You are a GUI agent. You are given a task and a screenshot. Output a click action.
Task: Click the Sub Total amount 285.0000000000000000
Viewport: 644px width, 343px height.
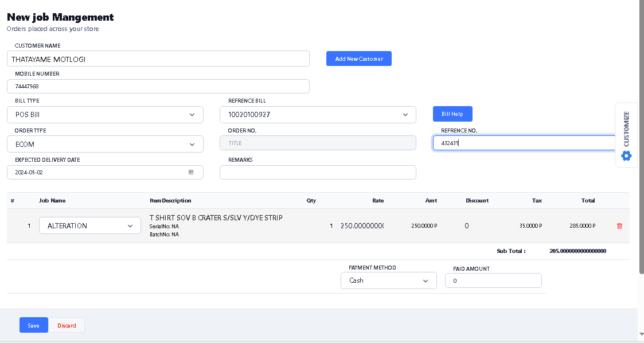578,251
